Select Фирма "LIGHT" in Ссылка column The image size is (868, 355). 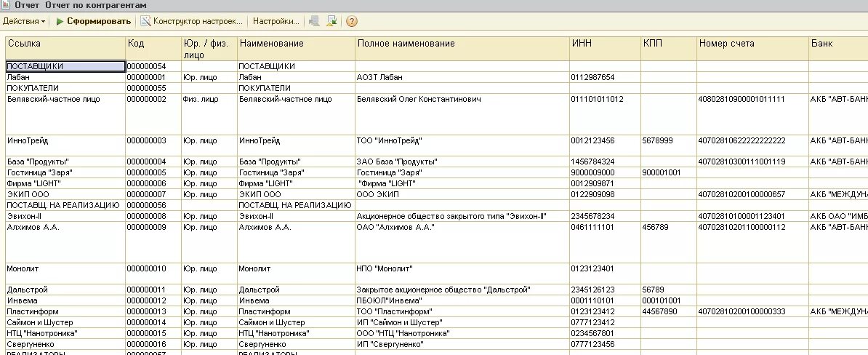pos(66,183)
